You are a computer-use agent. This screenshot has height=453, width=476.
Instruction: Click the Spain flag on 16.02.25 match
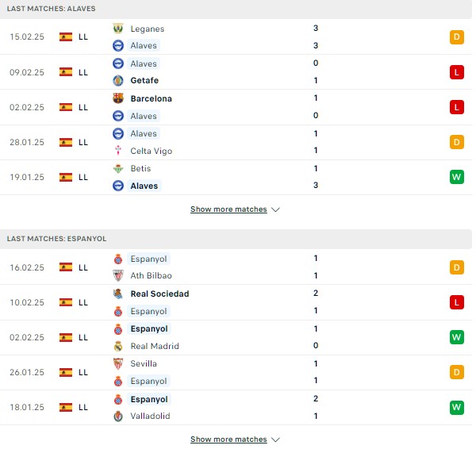(66, 267)
